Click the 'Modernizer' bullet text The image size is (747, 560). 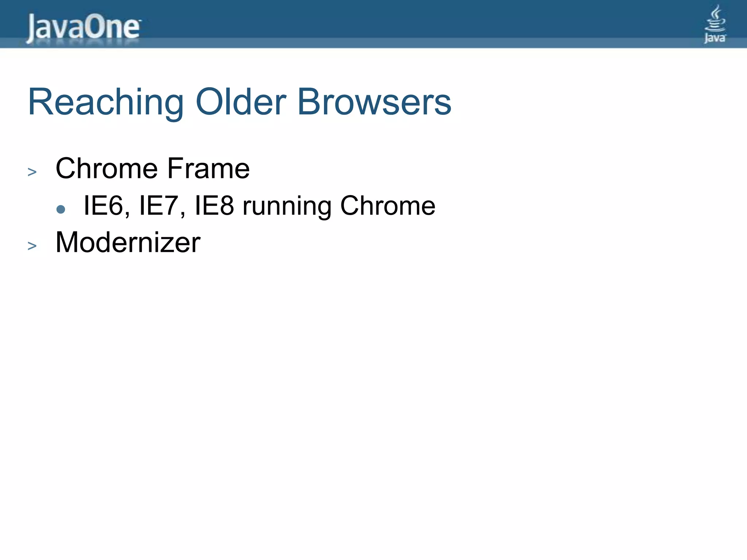[x=128, y=242]
